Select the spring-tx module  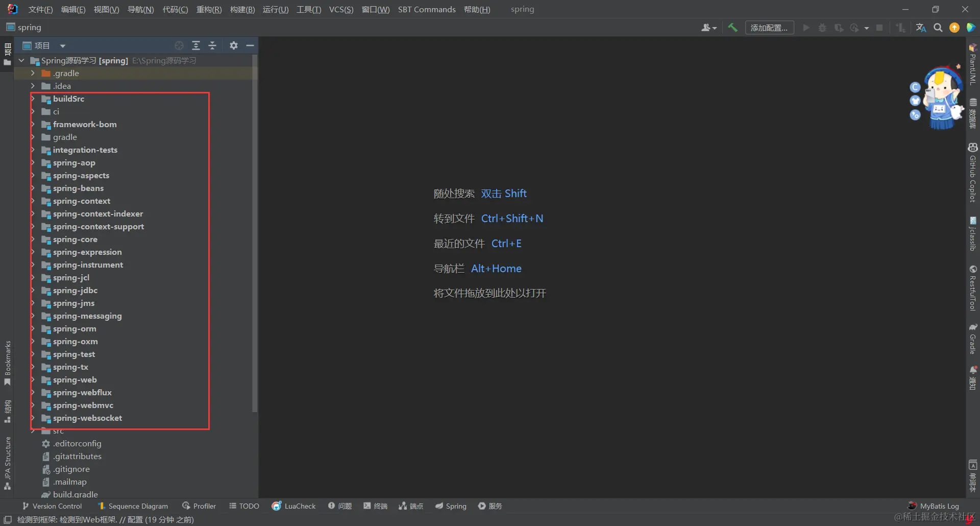[x=70, y=367]
